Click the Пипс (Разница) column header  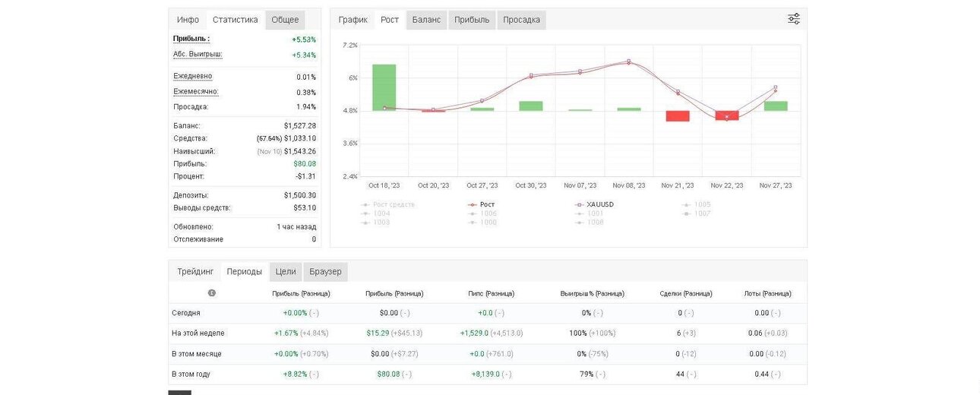492,293
